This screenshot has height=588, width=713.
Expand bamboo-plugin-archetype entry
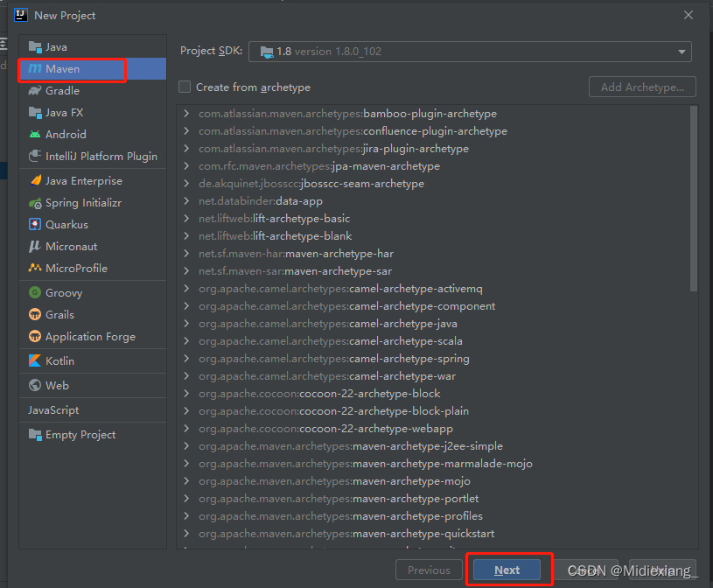pos(186,113)
